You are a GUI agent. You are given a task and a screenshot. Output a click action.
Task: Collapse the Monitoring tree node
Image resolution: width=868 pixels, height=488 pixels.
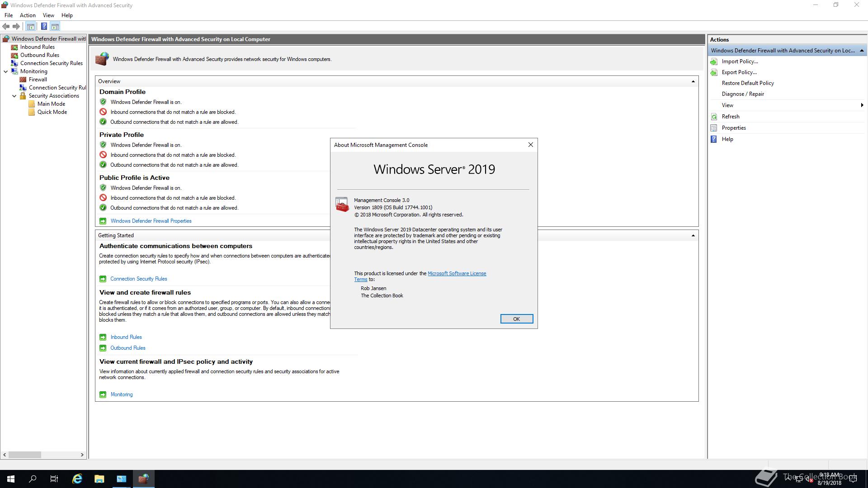click(5, 71)
